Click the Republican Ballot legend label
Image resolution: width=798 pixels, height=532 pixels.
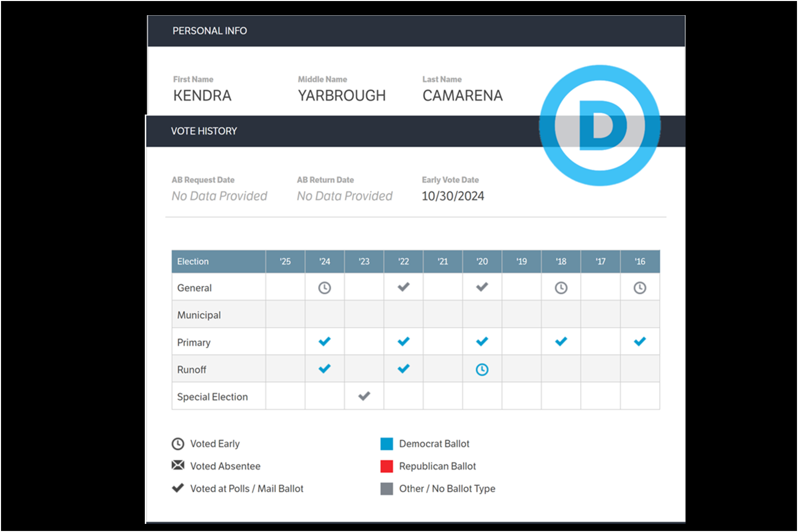click(x=437, y=466)
